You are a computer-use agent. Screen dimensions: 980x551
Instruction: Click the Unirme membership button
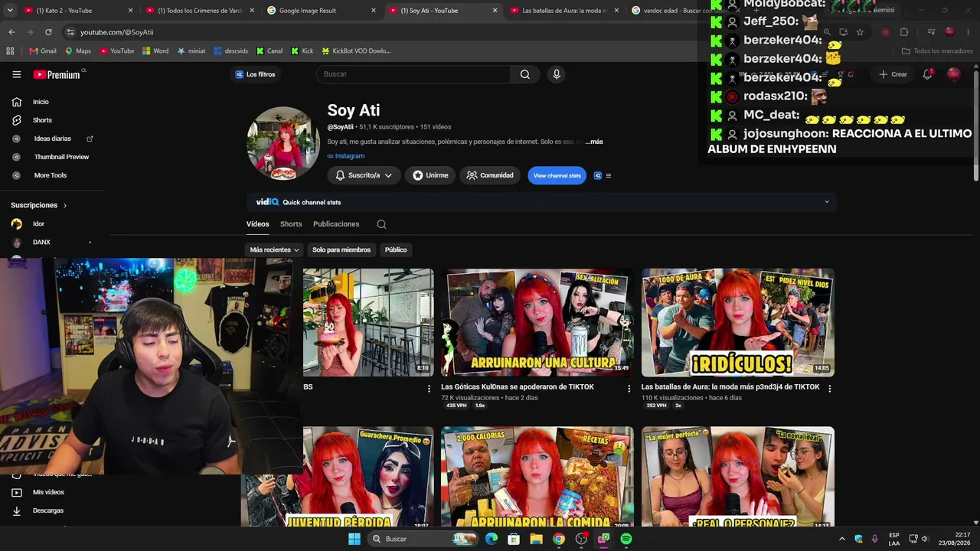430,175
